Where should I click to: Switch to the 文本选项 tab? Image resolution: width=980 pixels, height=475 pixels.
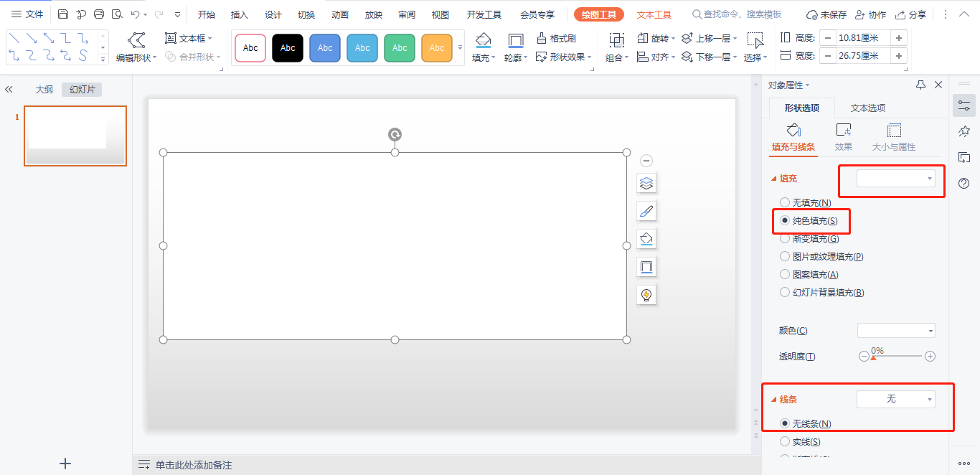coord(867,108)
